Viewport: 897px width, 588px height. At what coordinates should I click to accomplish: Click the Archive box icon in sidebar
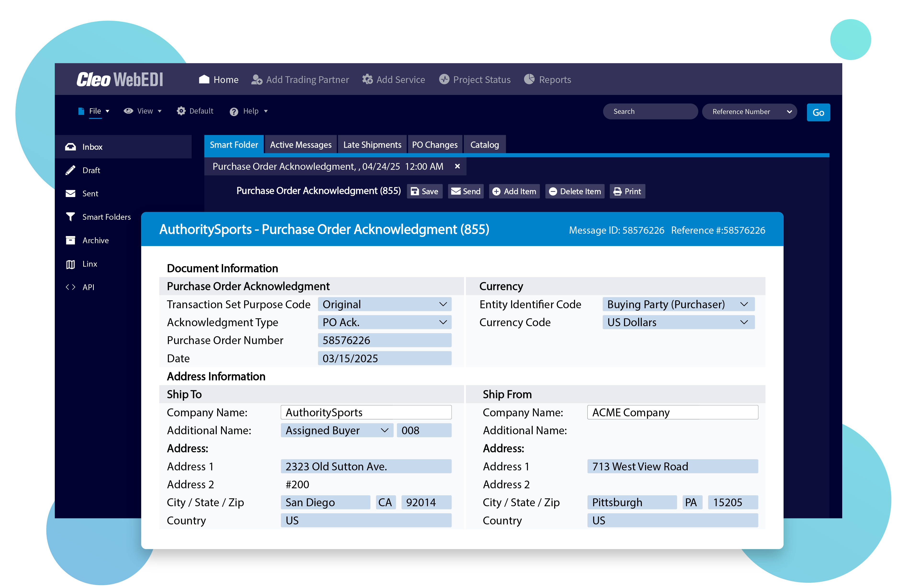(x=71, y=240)
